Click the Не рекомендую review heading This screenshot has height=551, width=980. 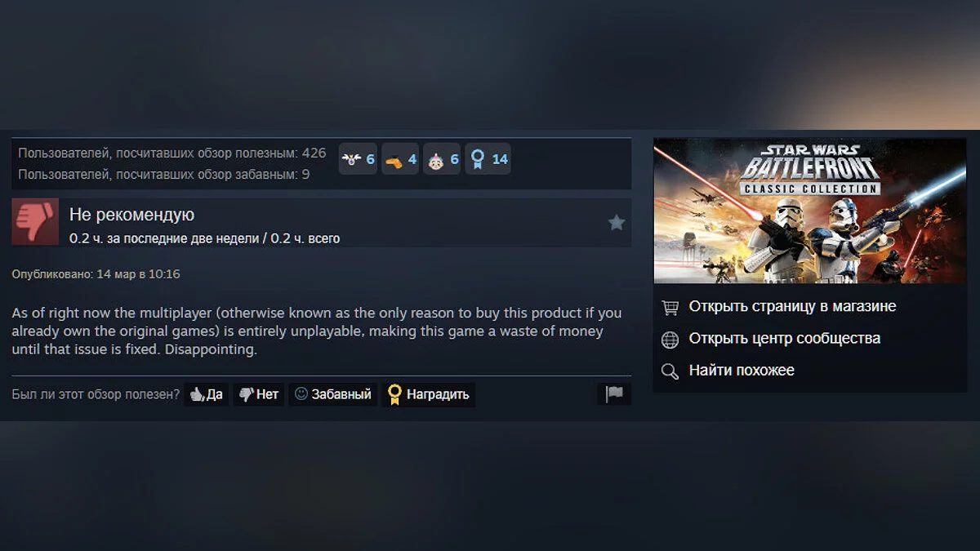tap(131, 215)
